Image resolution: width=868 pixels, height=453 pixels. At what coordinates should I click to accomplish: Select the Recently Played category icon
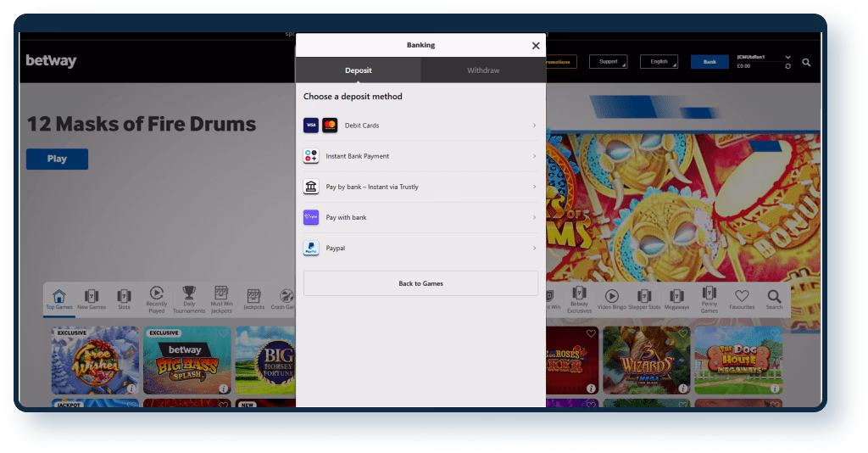tap(157, 299)
